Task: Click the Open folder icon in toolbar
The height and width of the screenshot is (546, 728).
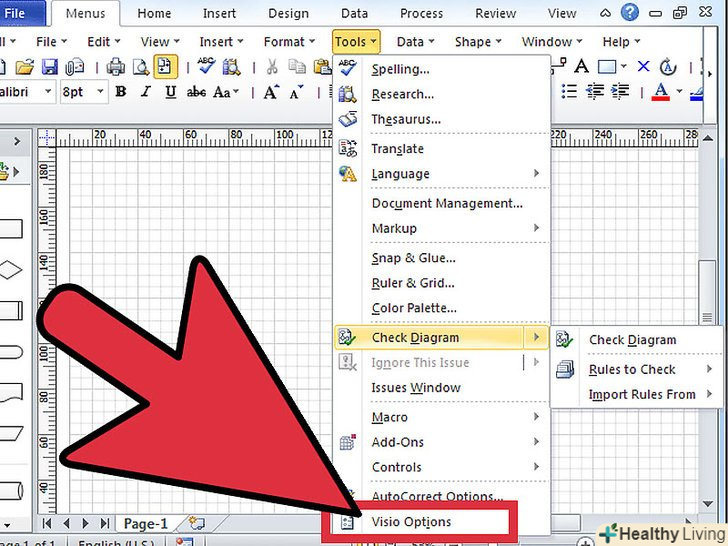Action: (25, 67)
